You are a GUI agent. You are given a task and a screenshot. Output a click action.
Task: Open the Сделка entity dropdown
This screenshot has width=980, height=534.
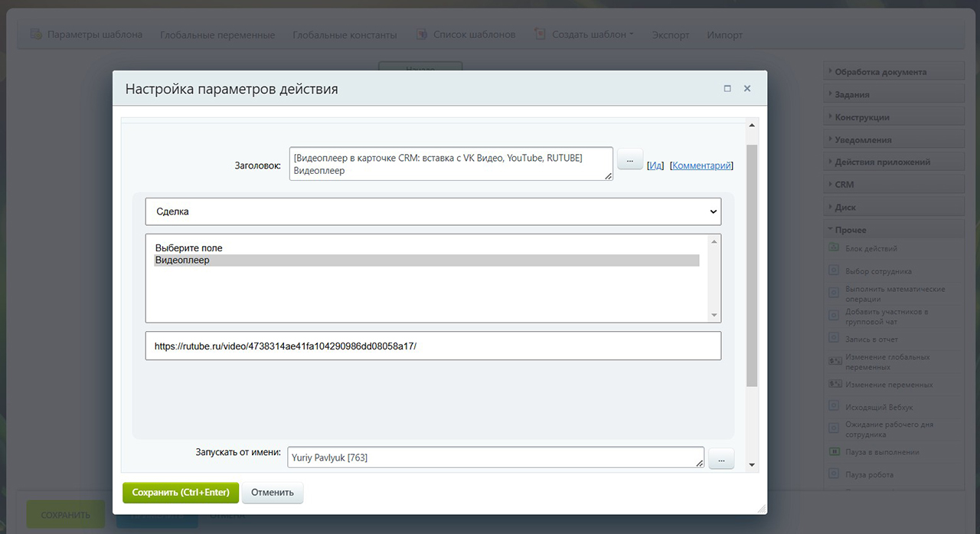coord(433,211)
